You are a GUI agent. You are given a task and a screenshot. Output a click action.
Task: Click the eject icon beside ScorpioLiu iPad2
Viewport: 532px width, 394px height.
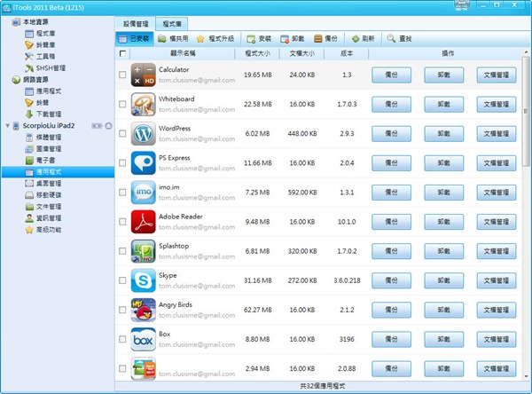(x=108, y=126)
